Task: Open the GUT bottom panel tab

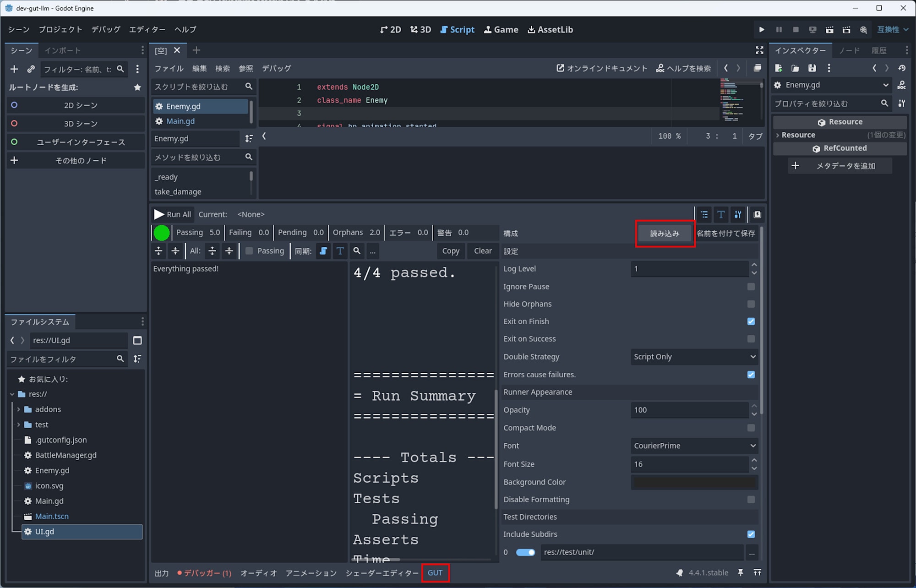Action: tap(435, 573)
